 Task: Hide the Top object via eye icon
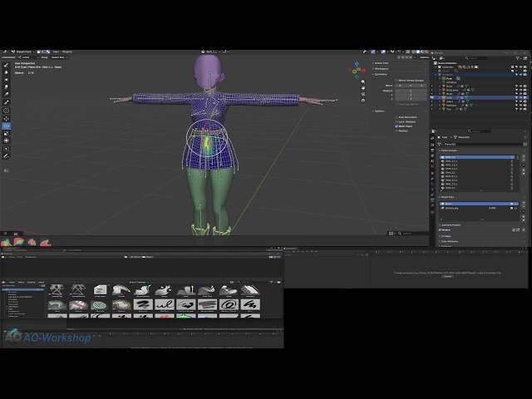click(x=521, y=109)
